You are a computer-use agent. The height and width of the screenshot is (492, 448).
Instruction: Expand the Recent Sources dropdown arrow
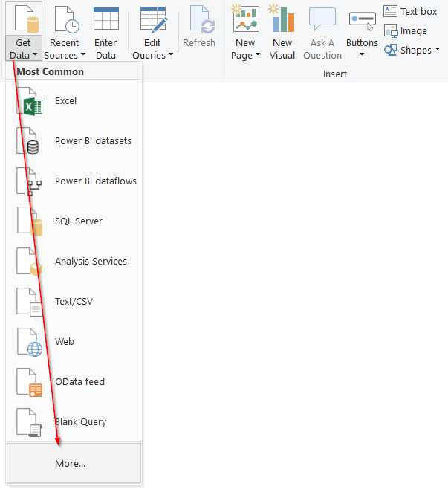click(82, 54)
